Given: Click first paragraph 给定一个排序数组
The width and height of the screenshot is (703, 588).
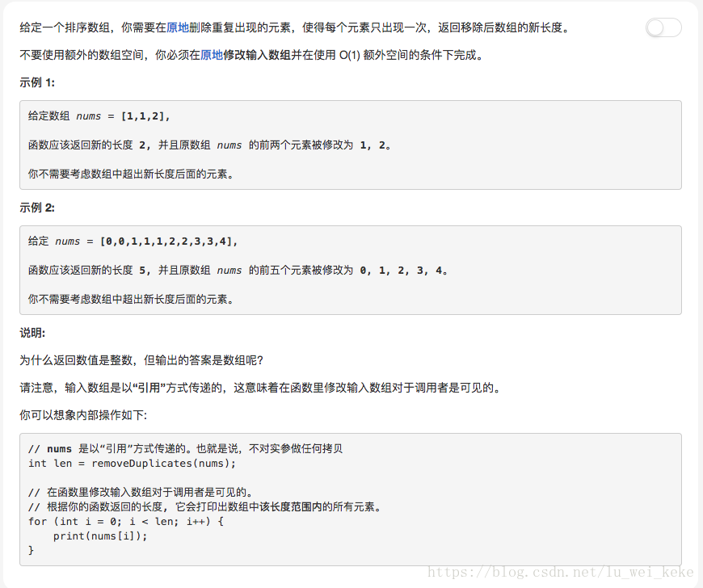Looking at the screenshot, I should 295,27.
